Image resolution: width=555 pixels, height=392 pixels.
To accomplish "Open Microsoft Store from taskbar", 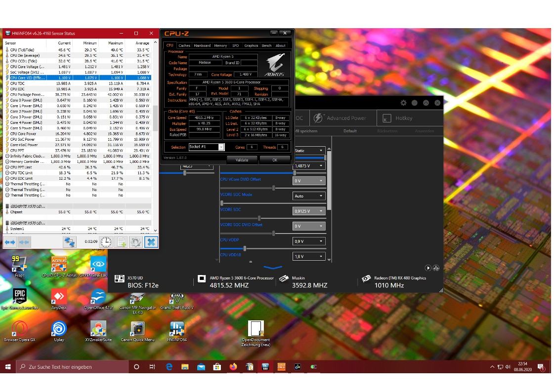I will pos(217,366).
